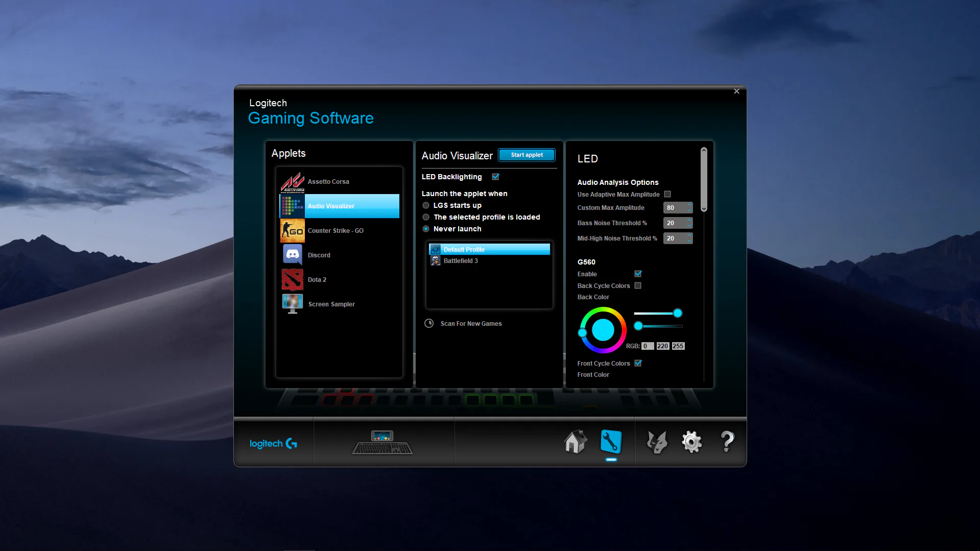This screenshot has height=551, width=980.
Task: Select the Dota 2 applet icon
Action: (293, 279)
